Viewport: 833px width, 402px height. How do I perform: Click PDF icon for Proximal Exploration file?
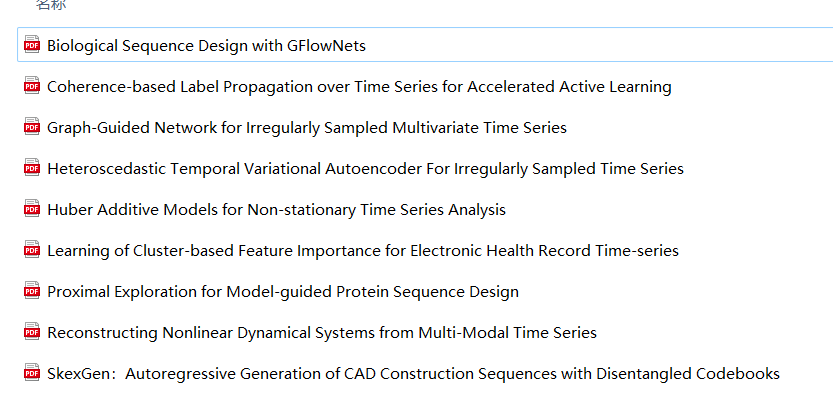[x=32, y=291]
